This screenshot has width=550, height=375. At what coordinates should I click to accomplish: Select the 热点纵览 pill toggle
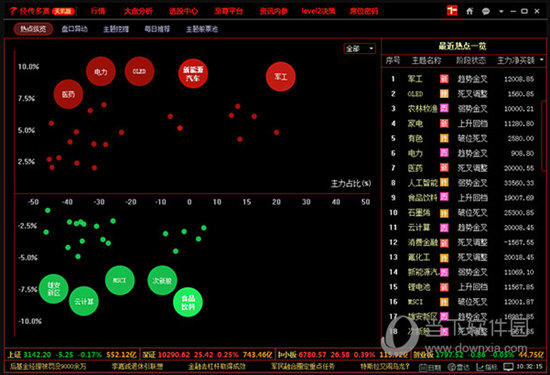(x=33, y=29)
